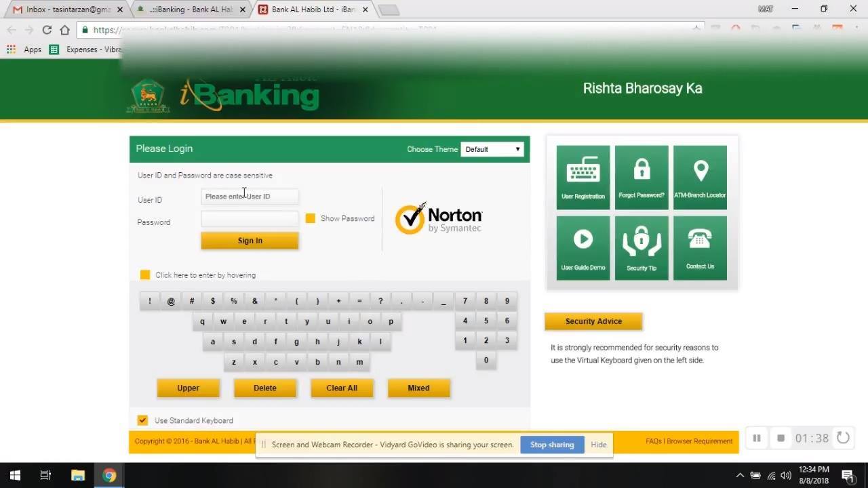Restart the recording with the circular arrow

[843, 438]
